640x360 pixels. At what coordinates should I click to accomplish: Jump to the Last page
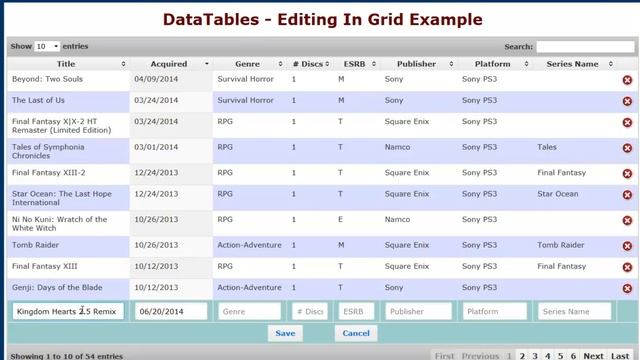click(620, 356)
